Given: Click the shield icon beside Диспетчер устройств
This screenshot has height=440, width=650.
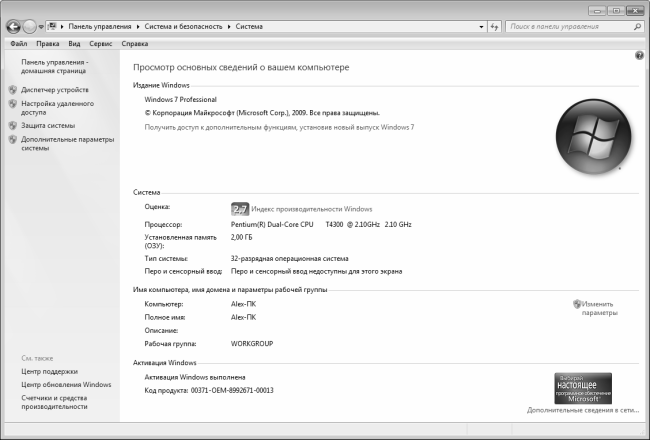Looking at the screenshot, I should 12,90.
